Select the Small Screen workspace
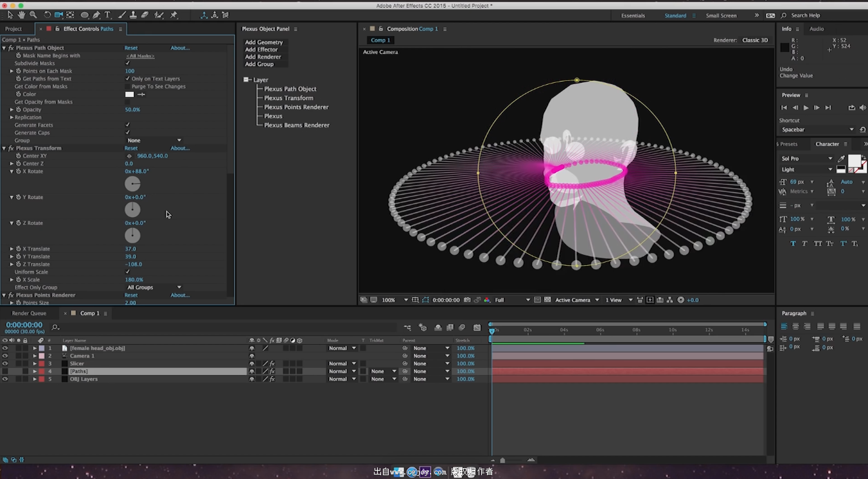 pos(721,15)
